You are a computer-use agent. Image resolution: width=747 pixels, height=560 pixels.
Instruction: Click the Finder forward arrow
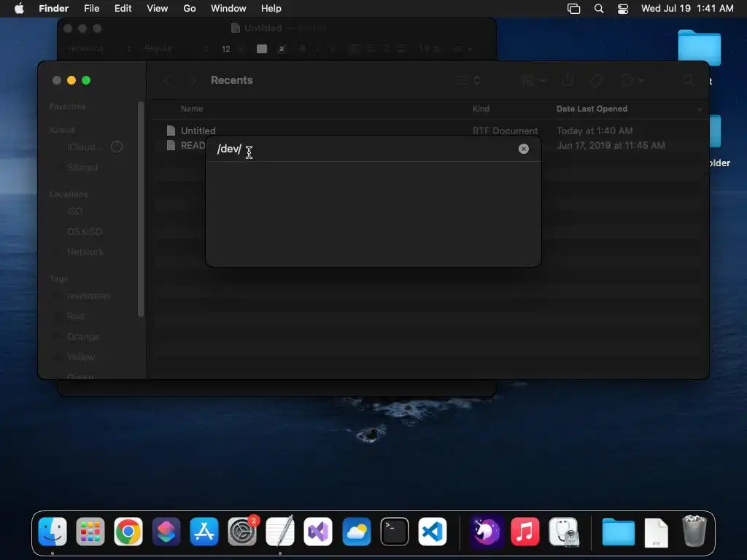193,80
